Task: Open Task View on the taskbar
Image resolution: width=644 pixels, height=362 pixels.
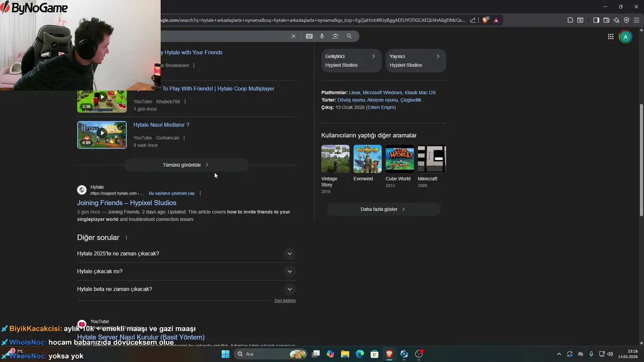Action: pyautogui.click(x=315, y=354)
